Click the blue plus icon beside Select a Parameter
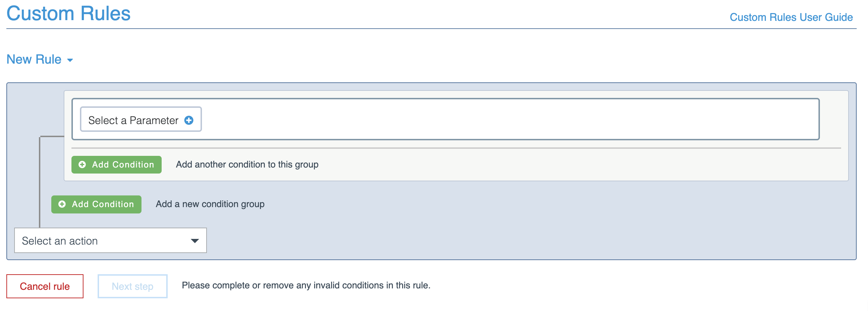The width and height of the screenshot is (868, 311). 189,121
